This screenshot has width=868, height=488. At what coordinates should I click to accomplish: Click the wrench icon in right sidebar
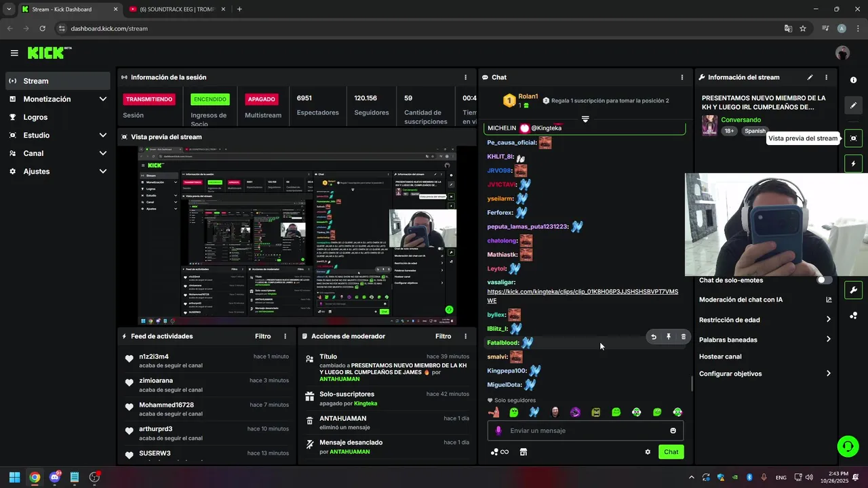coord(853,290)
